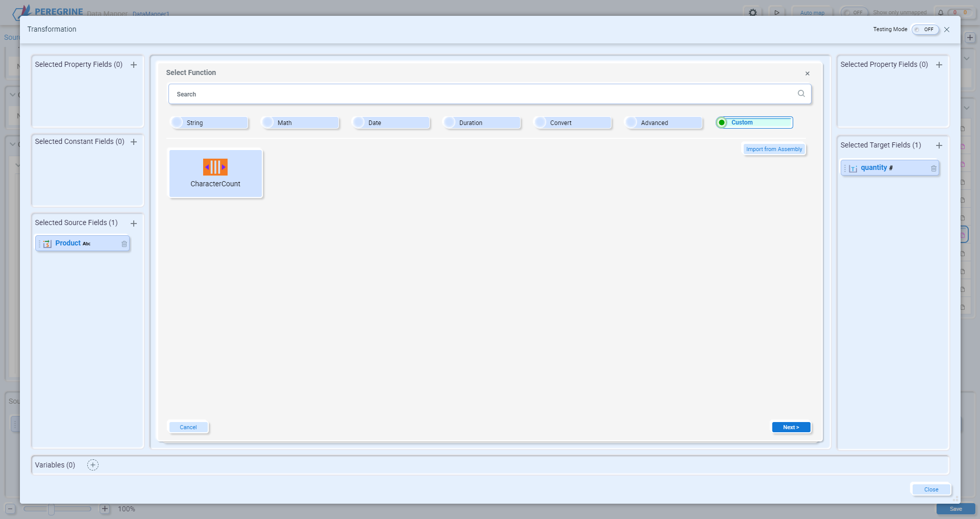980x519 pixels.
Task: Select the Duration function category
Action: pyautogui.click(x=482, y=123)
